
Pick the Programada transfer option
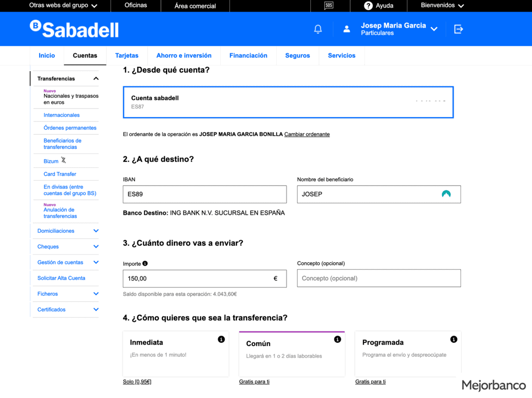(x=408, y=353)
